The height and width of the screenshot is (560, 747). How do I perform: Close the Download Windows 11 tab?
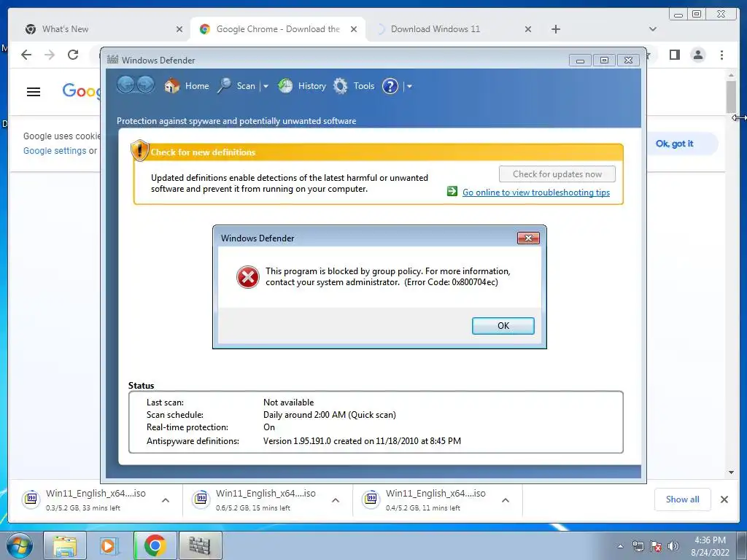coord(528,29)
